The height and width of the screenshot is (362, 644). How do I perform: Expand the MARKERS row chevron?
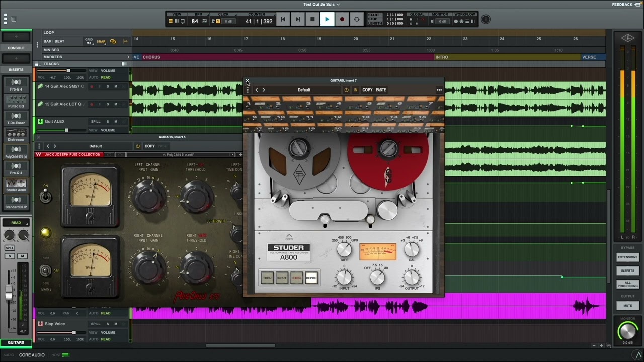pos(128,57)
